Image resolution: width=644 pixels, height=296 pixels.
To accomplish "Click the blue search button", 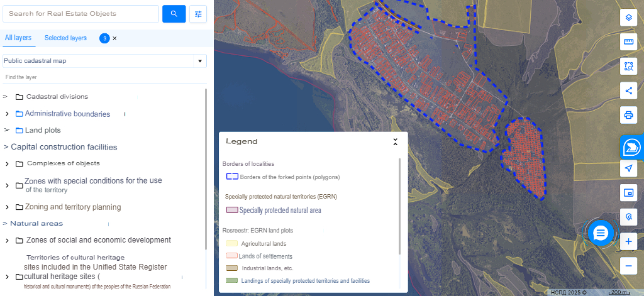I will 174,14.
